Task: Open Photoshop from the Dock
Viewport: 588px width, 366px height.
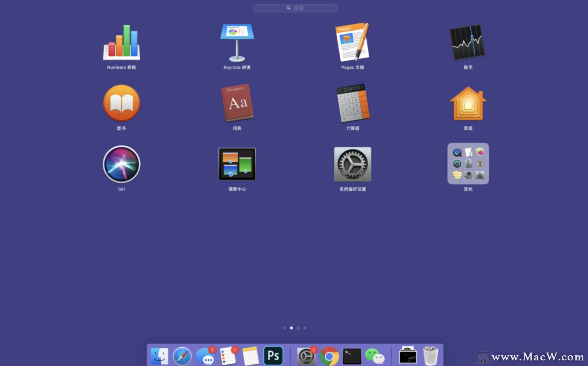Action: (273, 356)
